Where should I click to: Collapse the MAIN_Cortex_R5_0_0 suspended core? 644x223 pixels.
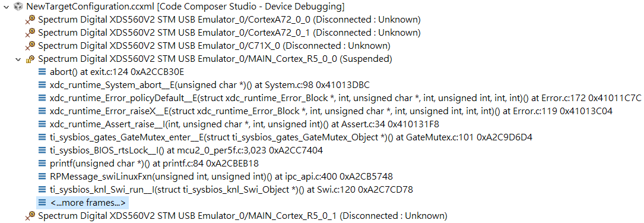[x=18, y=59]
